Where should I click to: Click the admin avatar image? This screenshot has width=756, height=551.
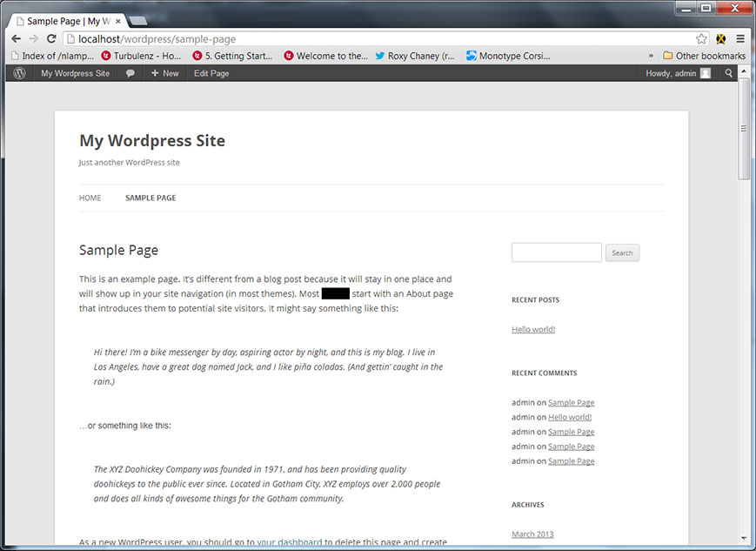click(706, 73)
